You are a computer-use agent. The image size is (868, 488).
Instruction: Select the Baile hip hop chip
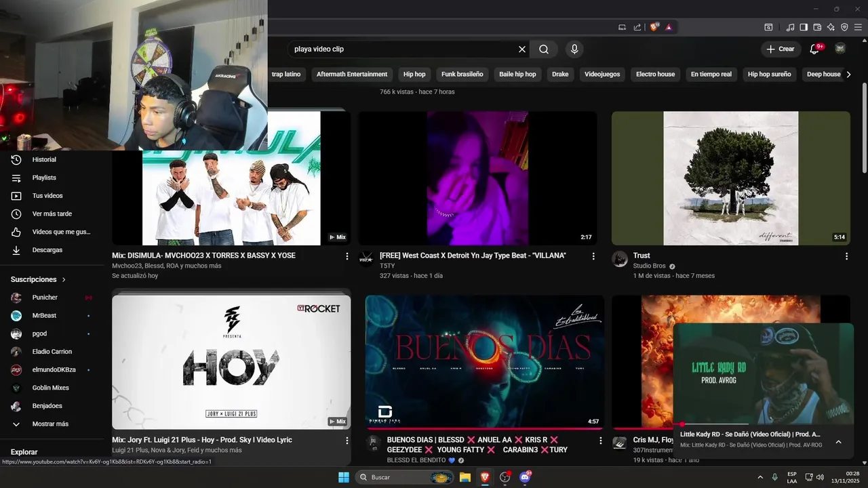pos(517,74)
